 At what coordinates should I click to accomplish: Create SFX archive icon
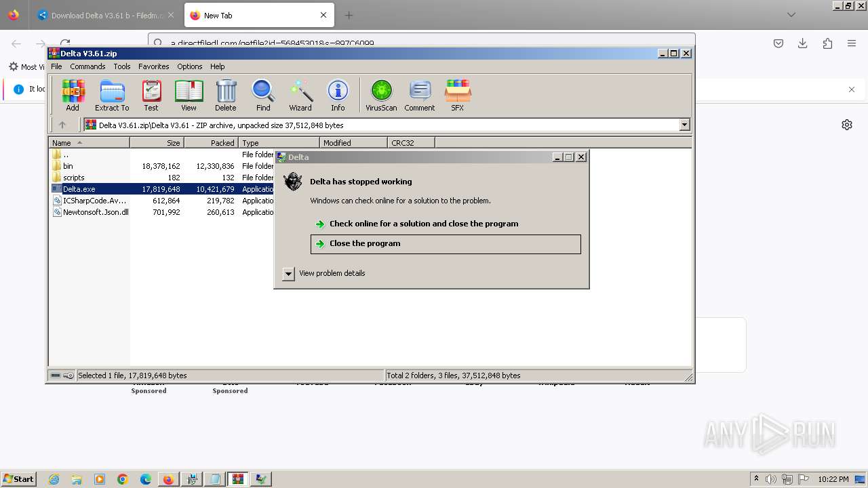[458, 95]
